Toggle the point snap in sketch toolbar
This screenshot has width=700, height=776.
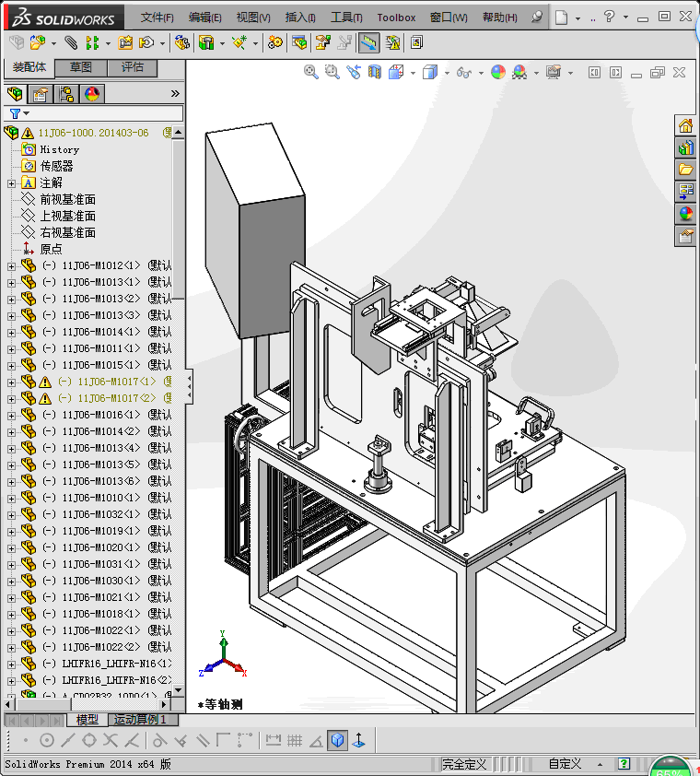coord(26,740)
